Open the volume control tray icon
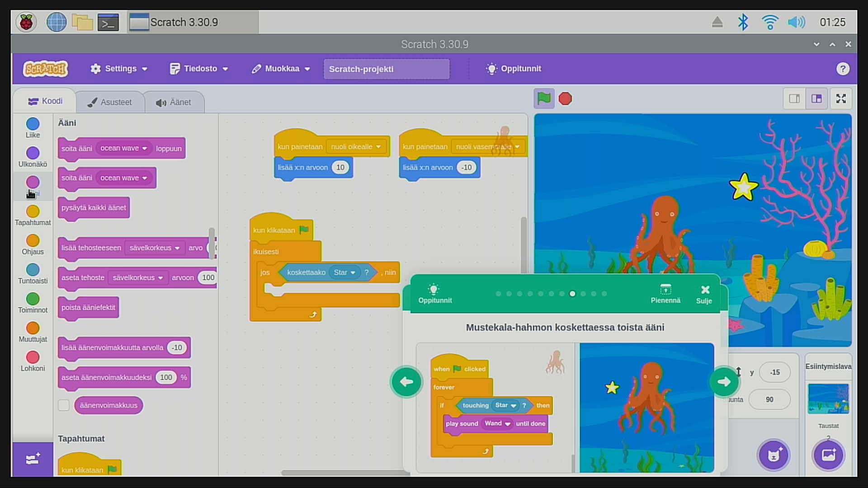The image size is (868, 488). [796, 22]
